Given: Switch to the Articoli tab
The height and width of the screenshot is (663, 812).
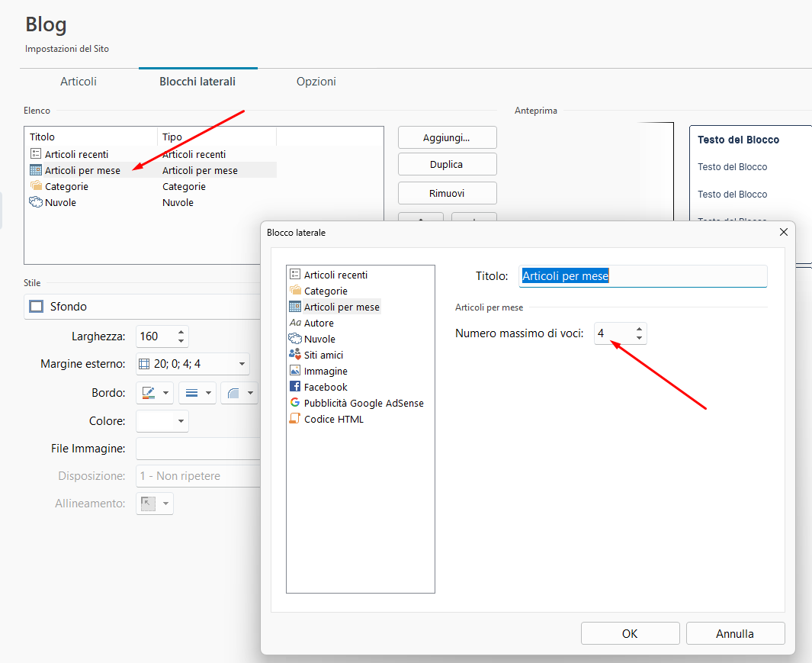Looking at the screenshot, I should pyautogui.click(x=79, y=82).
